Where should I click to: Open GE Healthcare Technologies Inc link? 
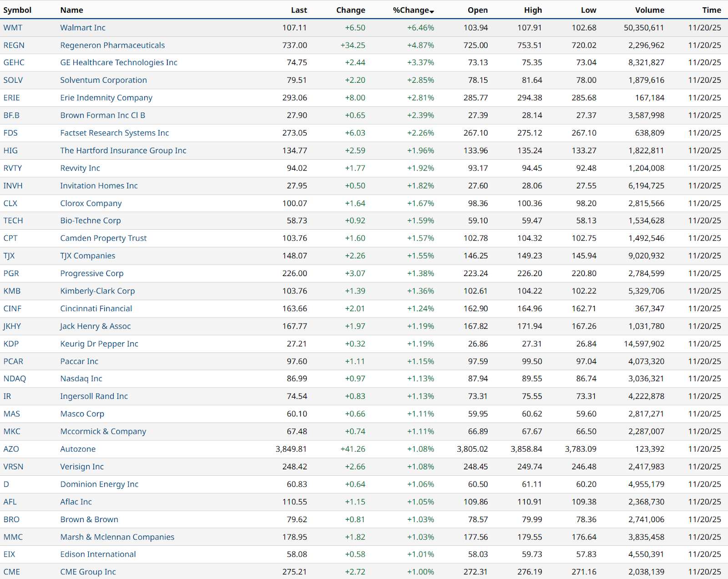coord(119,63)
